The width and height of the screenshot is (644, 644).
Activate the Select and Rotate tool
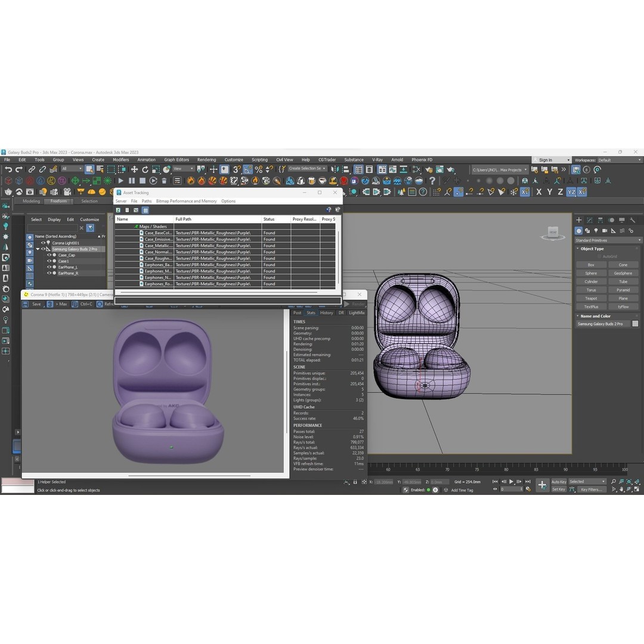point(145,169)
